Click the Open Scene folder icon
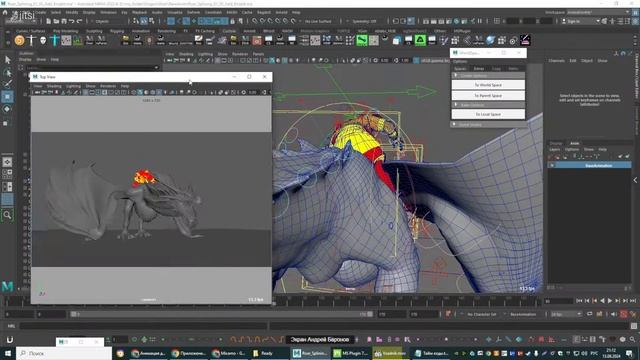The width and height of the screenshot is (640, 360). tap(56, 21)
